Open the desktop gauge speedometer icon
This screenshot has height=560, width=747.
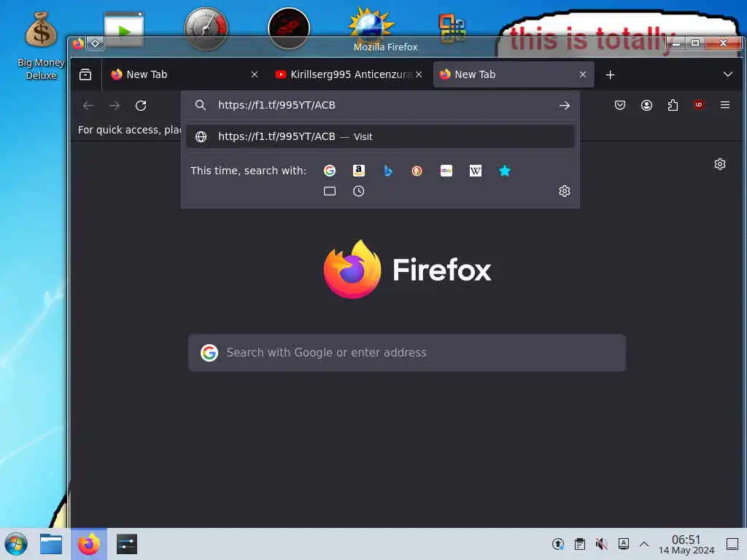(206, 28)
